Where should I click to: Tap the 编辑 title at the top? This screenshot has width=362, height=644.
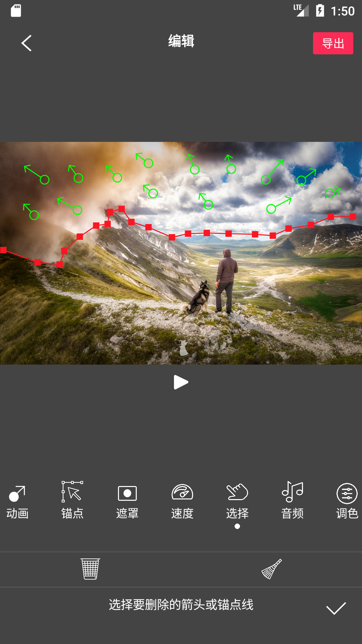click(181, 41)
